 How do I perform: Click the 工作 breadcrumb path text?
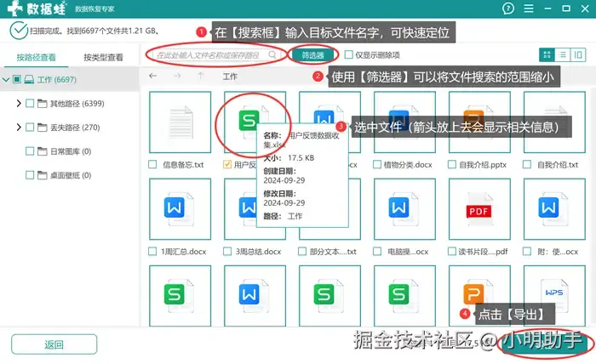pyautogui.click(x=230, y=77)
